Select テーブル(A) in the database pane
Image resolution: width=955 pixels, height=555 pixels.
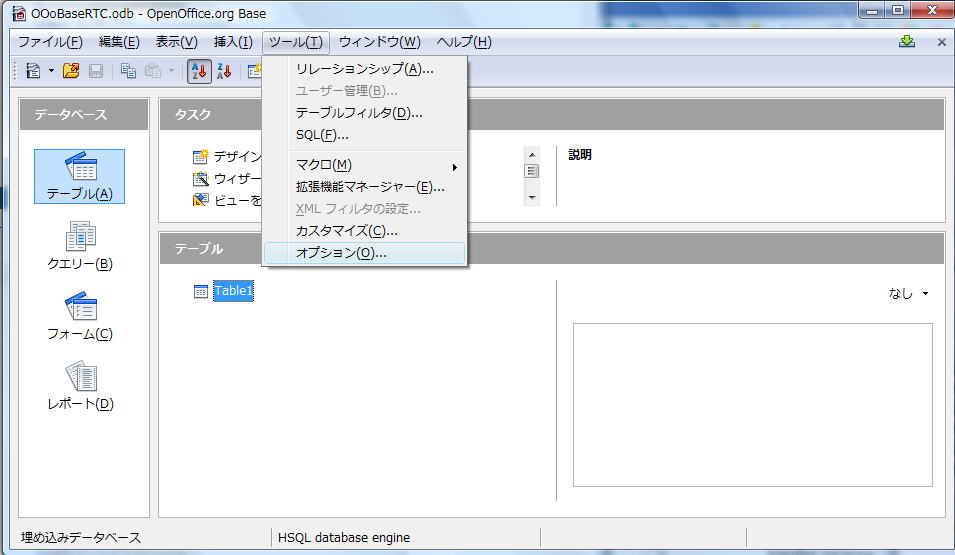click(x=80, y=176)
